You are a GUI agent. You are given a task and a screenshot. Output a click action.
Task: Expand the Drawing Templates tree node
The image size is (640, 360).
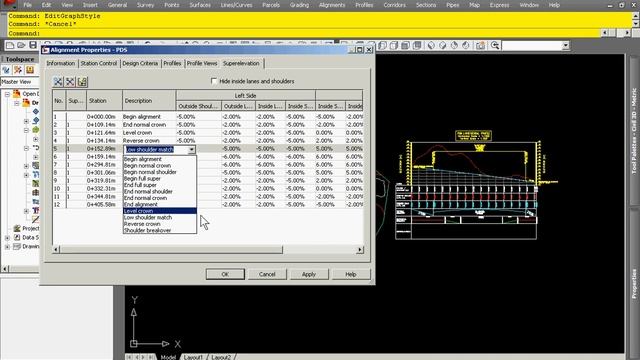7,247
